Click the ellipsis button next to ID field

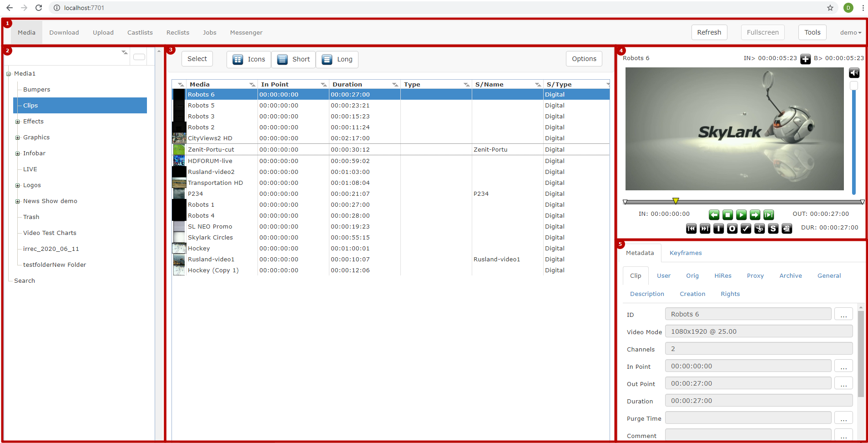pyautogui.click(x=843, y=314)
